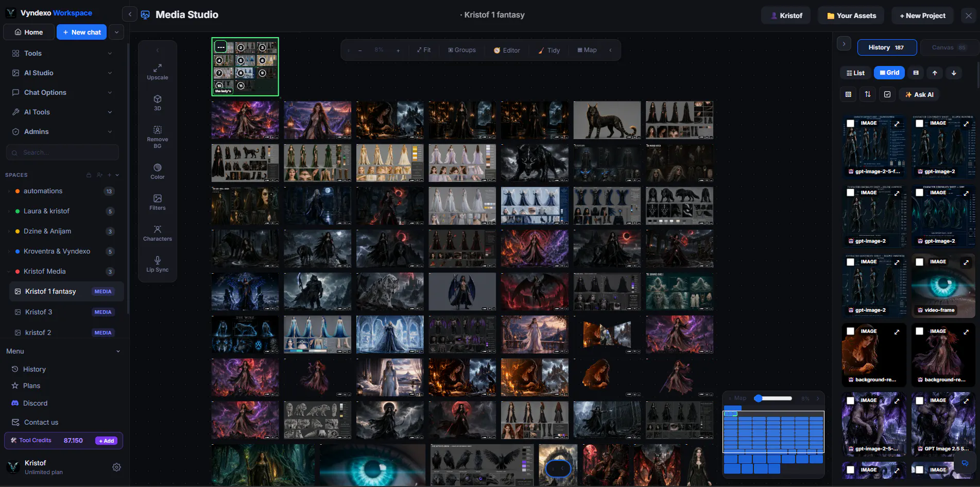
Task: Click the sidebar Search field
Action: point(62,153)
